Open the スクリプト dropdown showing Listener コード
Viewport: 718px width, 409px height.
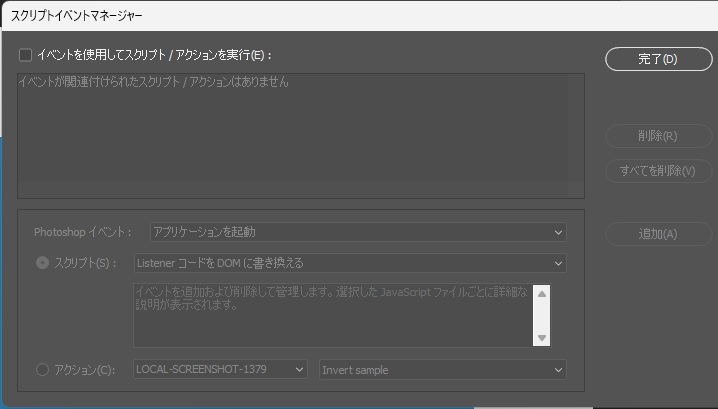pos(350,263)
